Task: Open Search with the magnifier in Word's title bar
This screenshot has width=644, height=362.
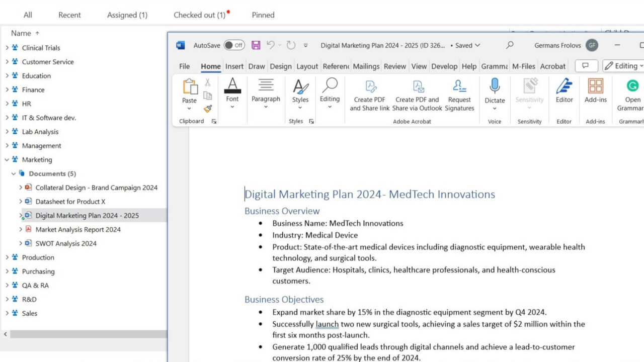Action: (x=510, y=45)
